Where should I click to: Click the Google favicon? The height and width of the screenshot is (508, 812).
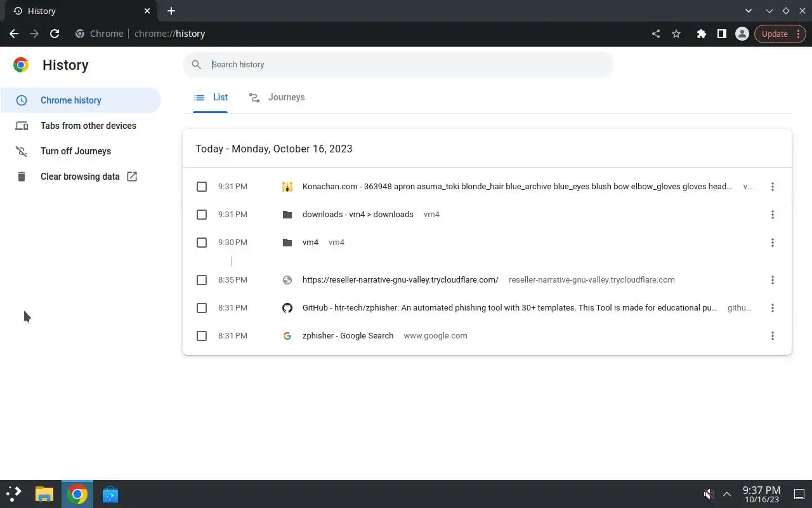pos(287,336)
